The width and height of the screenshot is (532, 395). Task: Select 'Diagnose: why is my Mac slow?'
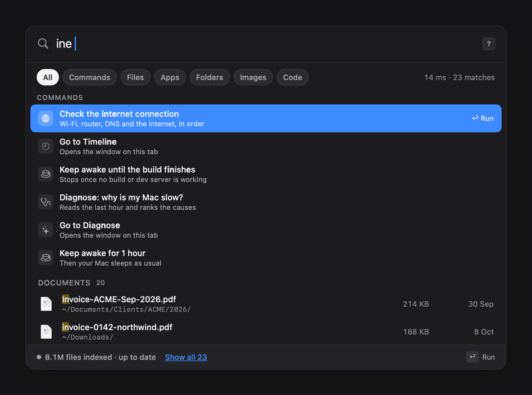point(266,202)
